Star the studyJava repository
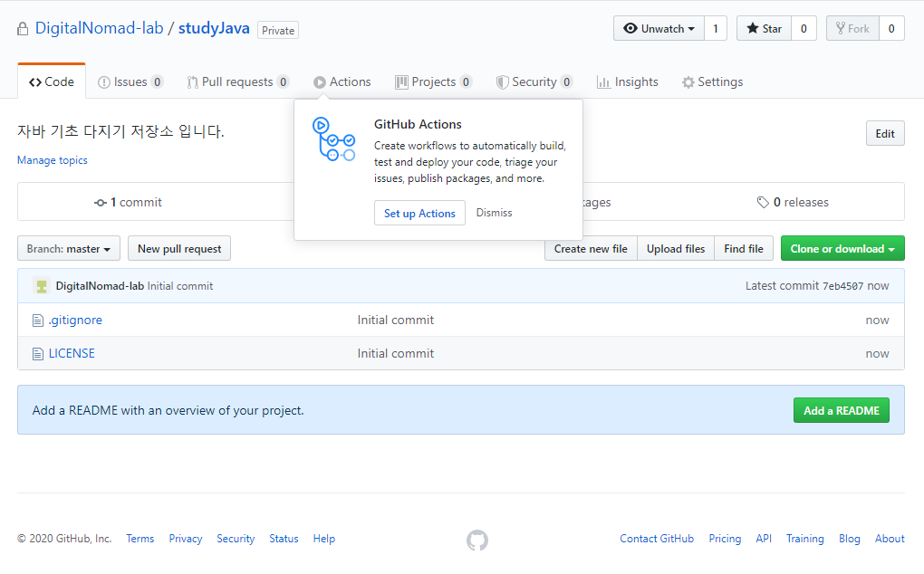Screen dimensions: 924x574 click(764, 29)
